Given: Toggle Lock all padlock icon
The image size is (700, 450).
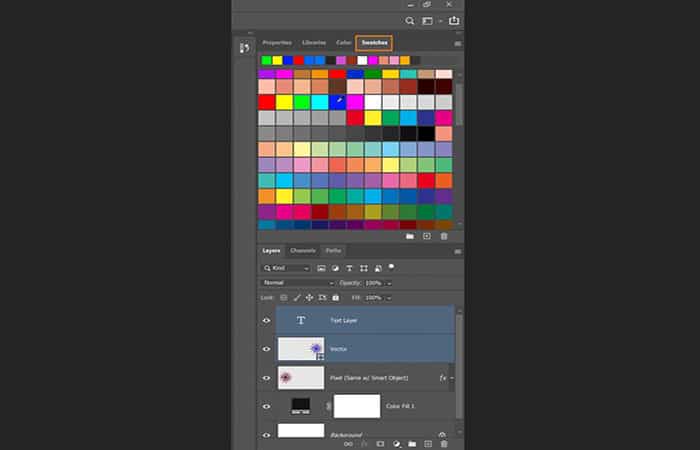Looking at the screenshot, I should (x=335, y=298).
